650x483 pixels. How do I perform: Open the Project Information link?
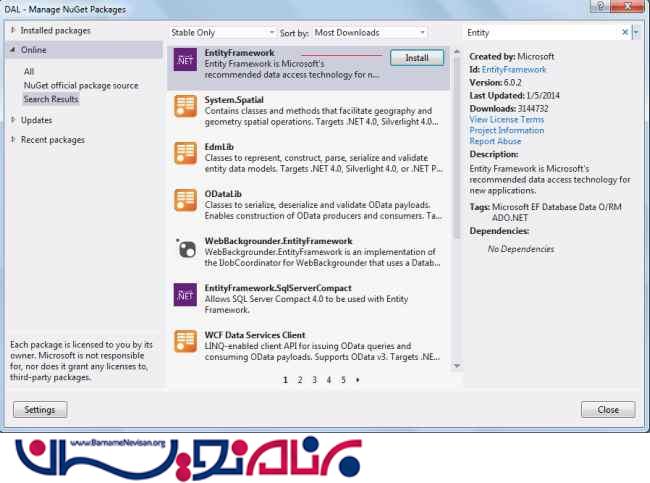click(x=506, y=130)
